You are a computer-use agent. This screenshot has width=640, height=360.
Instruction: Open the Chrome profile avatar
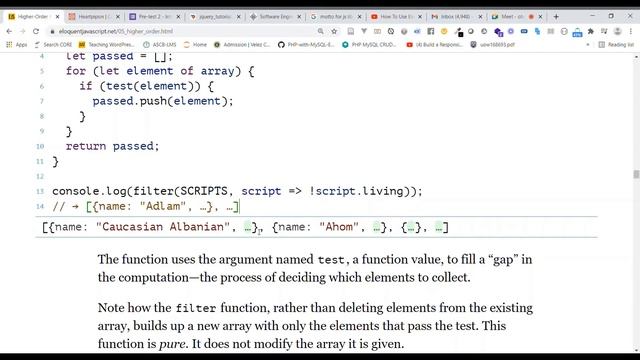[x=618, y=31]
